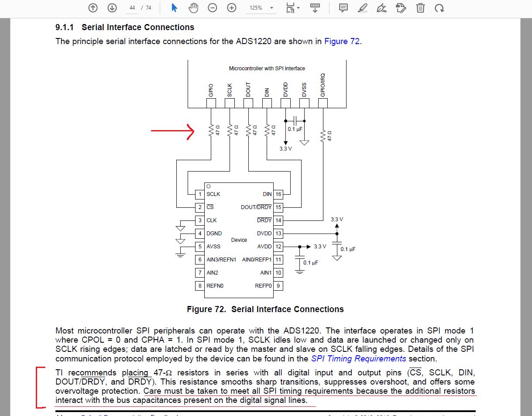Rotate the page with the rotate icon
Image resolution: width=532 pixels, height=416 pixels.
[x=439, y=8]
